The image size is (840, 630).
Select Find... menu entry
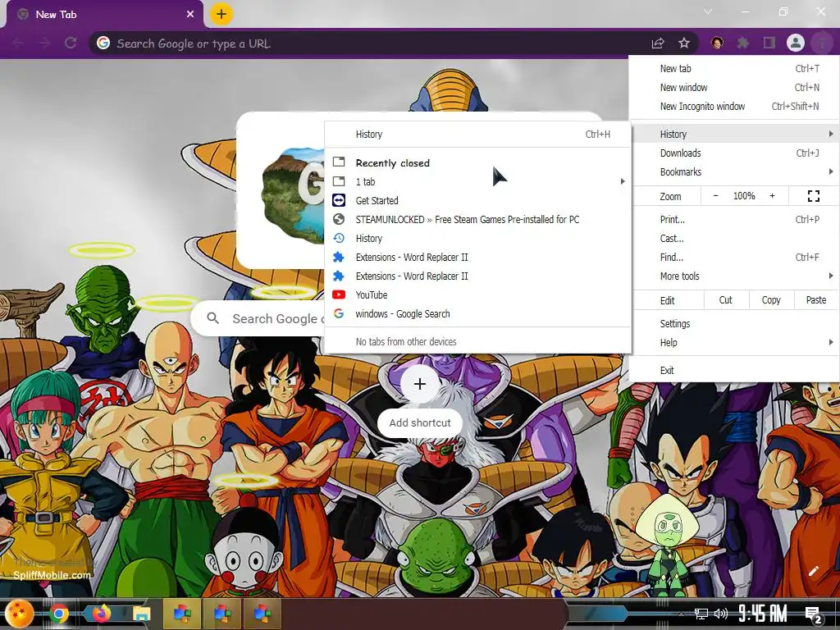point(734,257)
